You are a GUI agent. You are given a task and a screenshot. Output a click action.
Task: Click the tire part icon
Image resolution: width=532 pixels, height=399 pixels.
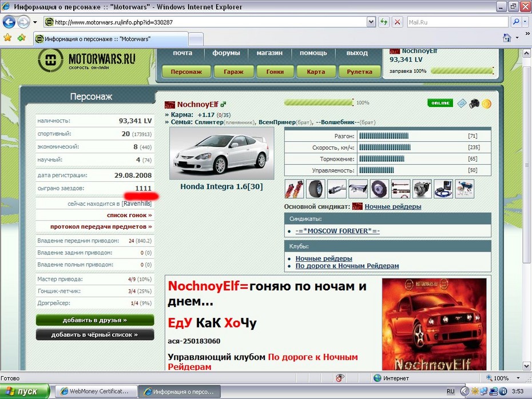click(316, 189)
